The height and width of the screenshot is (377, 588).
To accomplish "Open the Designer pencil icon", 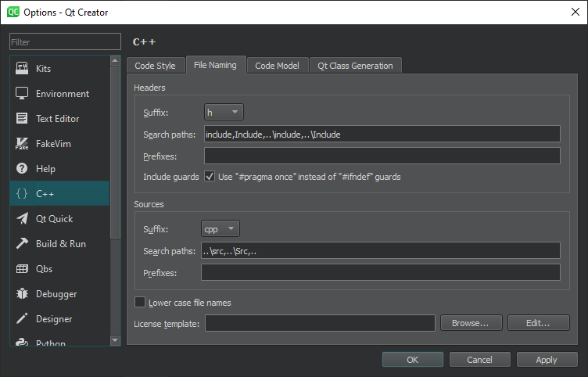I will (22, 319).
